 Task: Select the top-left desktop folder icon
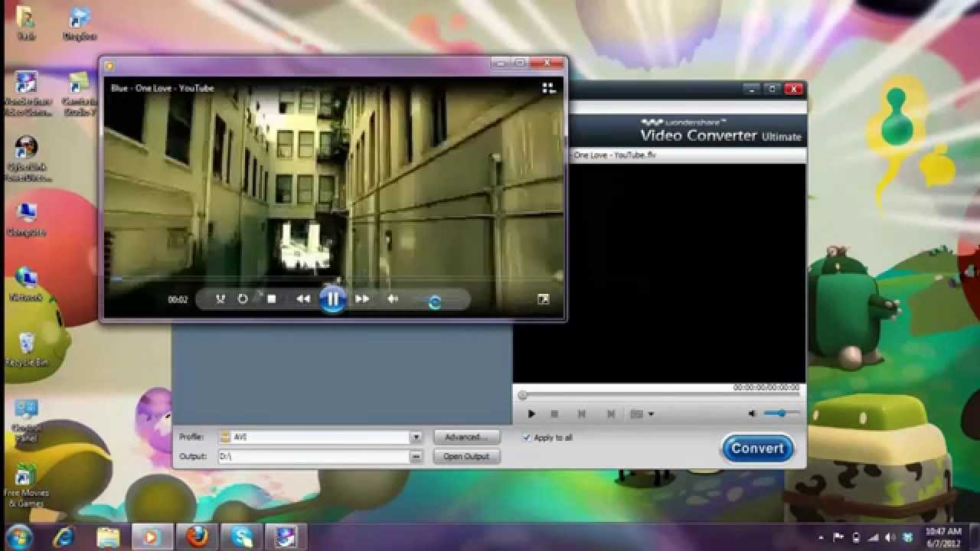click(x=25, y=23)
